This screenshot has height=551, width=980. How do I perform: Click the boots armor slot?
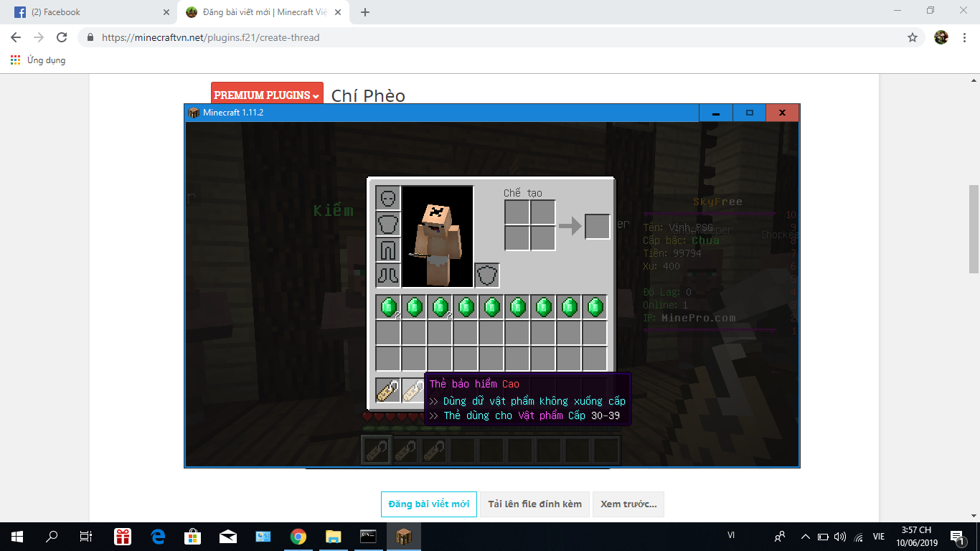pyautogui.click(x=388, y=275)
